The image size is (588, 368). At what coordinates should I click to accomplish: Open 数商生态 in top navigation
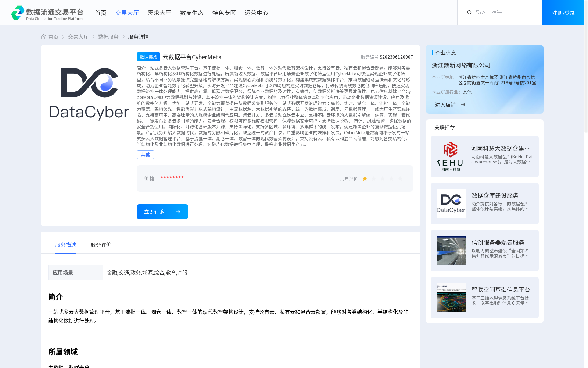[192, 13]
